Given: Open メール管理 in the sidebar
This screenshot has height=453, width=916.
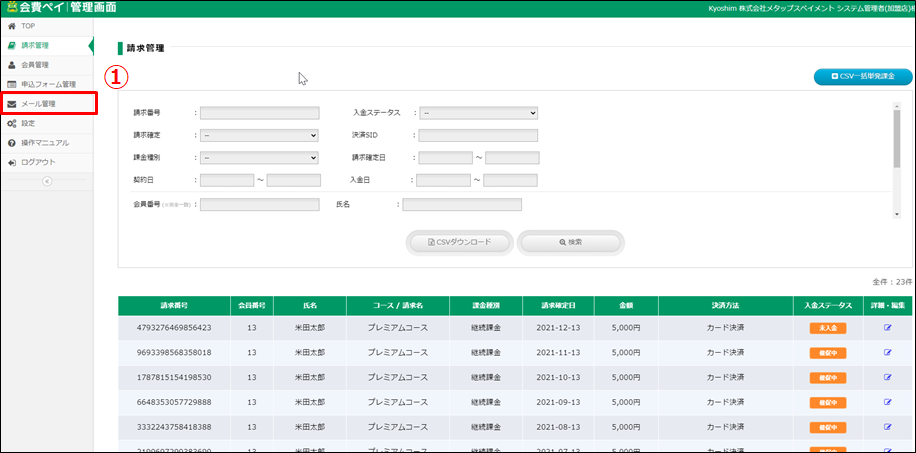Looking at the screenshot, I should tap(38, 103).
